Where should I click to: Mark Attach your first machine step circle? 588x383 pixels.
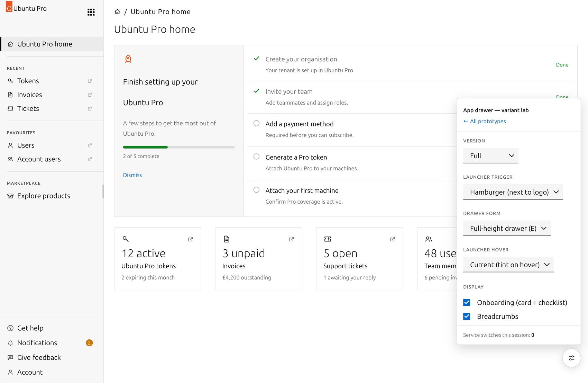pos(256,190)
